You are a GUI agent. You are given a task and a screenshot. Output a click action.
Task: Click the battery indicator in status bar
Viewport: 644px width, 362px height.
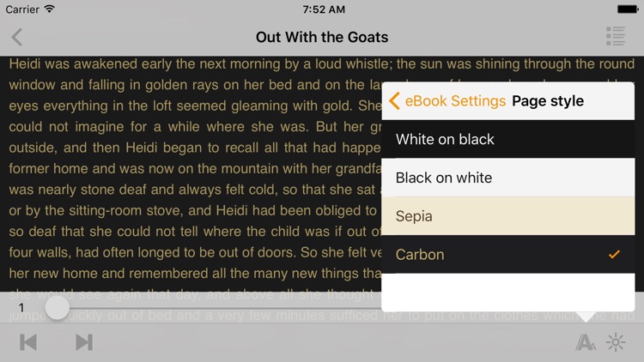click(x=628, y=9)
